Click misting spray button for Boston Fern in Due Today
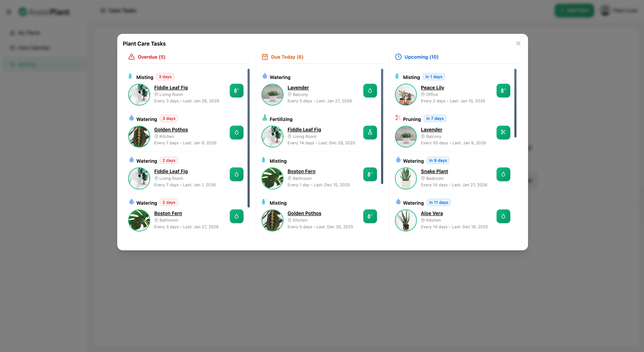This screenshot has width=644, height=352. 370,174
